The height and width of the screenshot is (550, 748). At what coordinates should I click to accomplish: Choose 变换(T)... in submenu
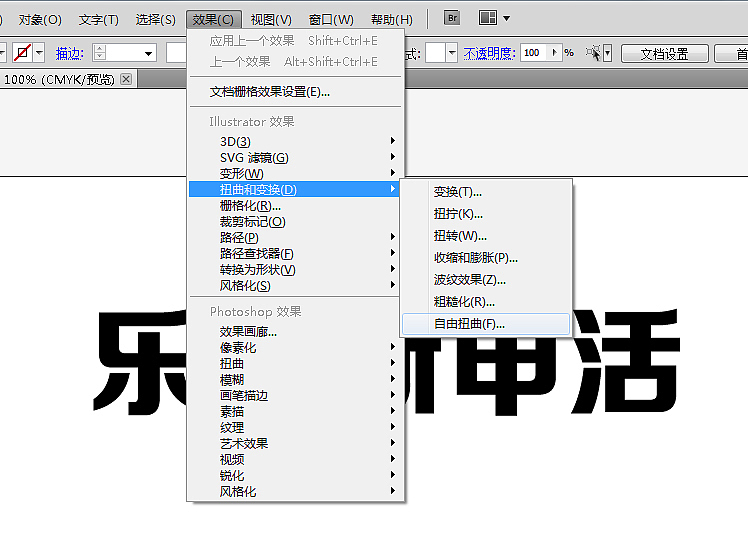click(486, 192)
